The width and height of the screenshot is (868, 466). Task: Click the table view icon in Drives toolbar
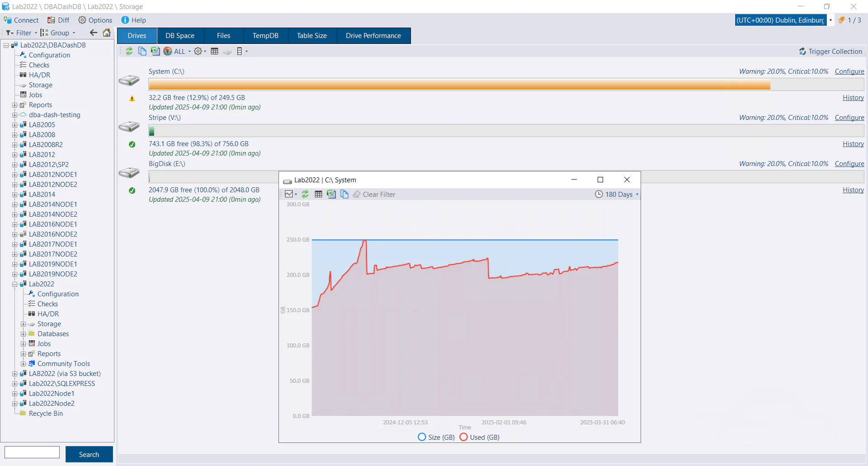[215, 51]
